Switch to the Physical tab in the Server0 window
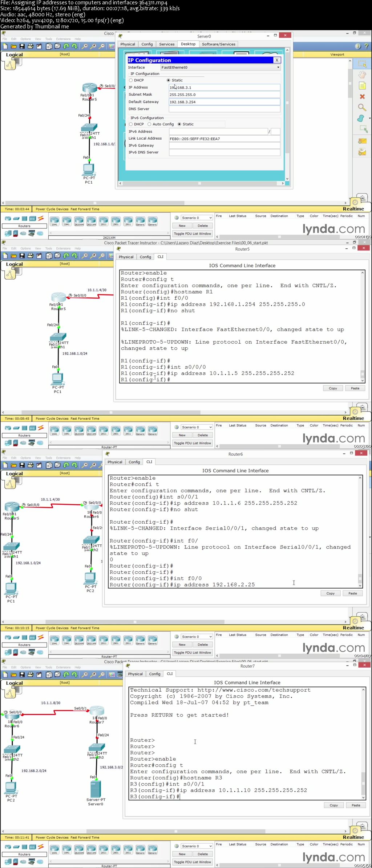 pyautogui.click(x=128, y=44)
